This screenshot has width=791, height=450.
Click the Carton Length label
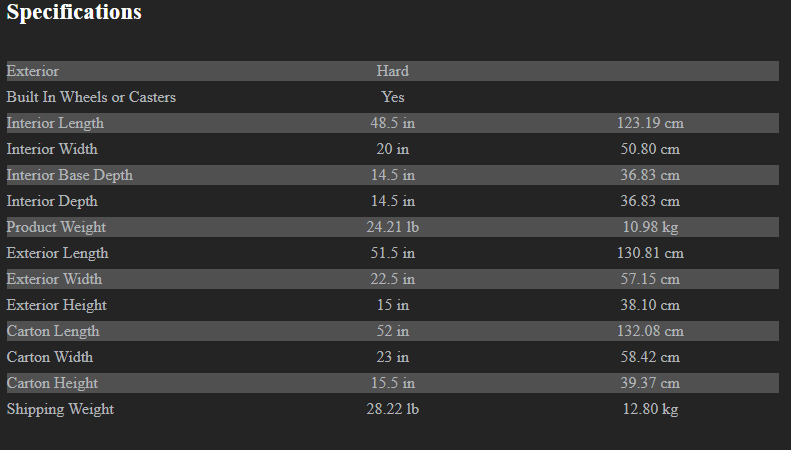[53, 331]
